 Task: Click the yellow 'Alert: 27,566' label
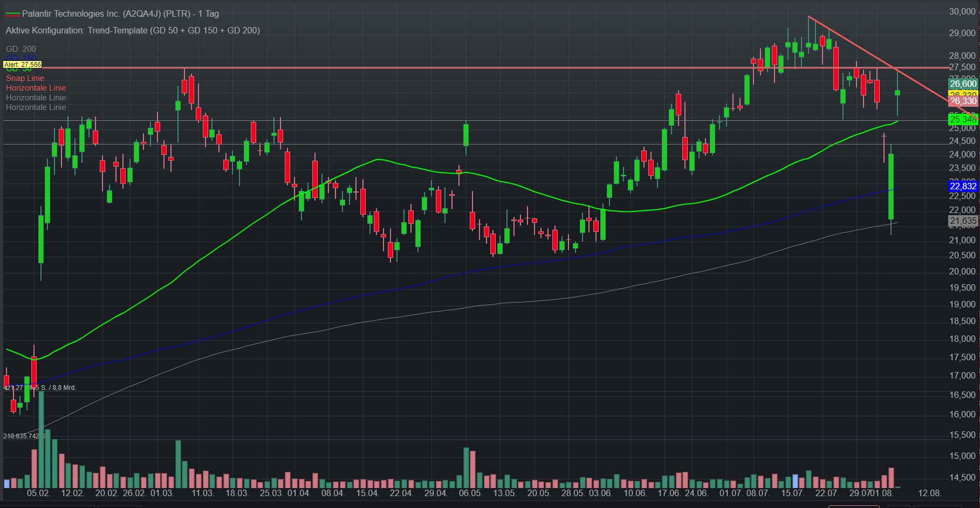tap(22, 64)
